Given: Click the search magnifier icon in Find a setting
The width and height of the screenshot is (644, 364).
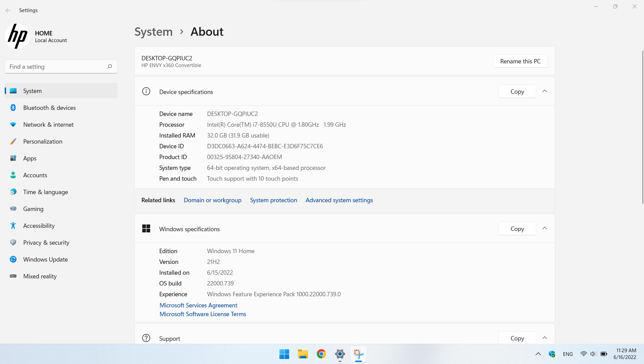Looking at the screenshot, I should coord(109,67).
